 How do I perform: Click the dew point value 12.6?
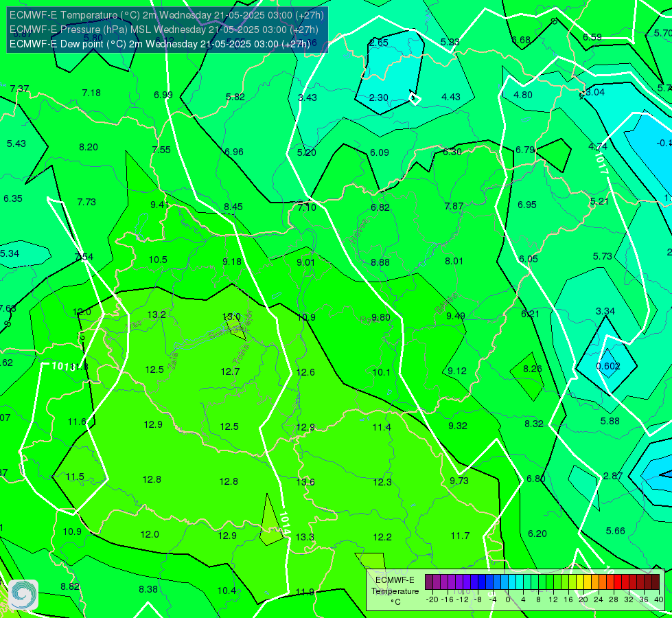click(305, 372)
